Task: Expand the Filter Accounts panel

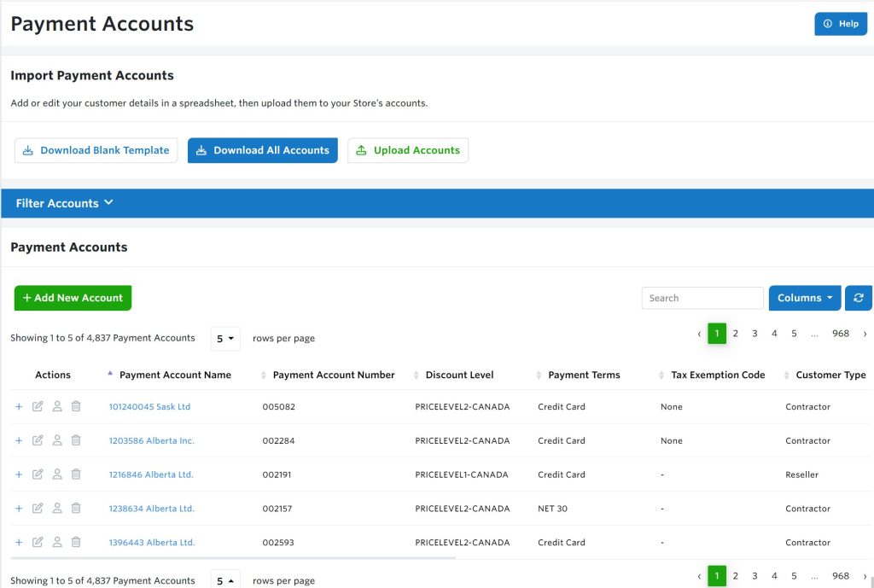Action: [x=64, y=203]
